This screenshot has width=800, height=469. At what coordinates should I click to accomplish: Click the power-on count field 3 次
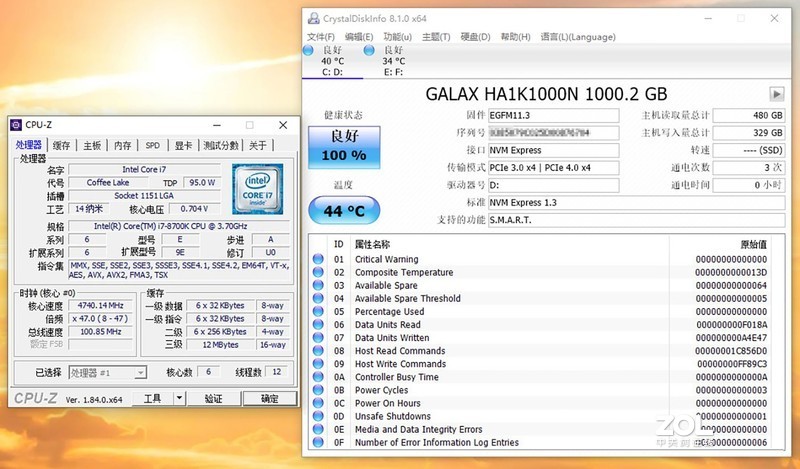tap(748, 167)
